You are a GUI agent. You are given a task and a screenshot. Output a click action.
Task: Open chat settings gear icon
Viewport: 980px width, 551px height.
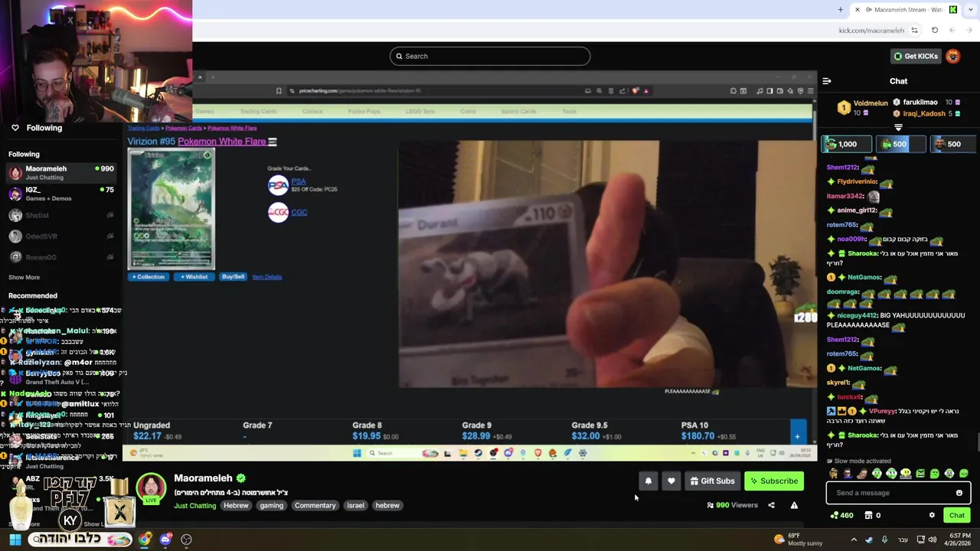point(932,515)
